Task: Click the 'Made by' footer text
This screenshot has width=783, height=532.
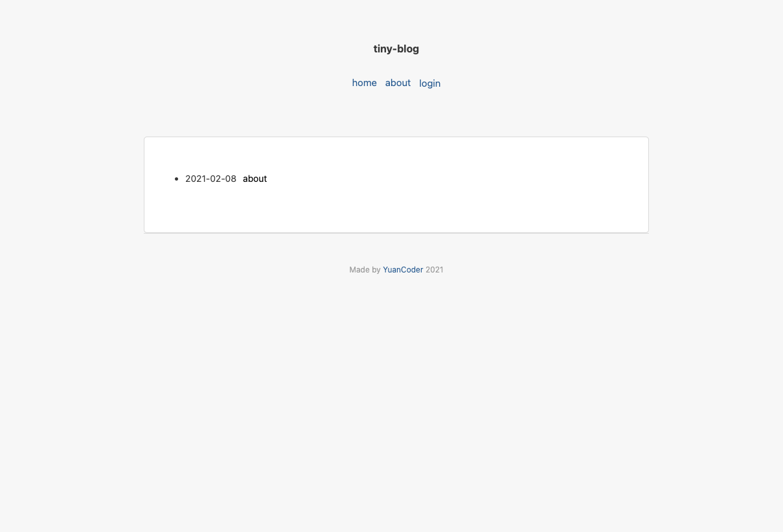Action: tap(365, 270)
